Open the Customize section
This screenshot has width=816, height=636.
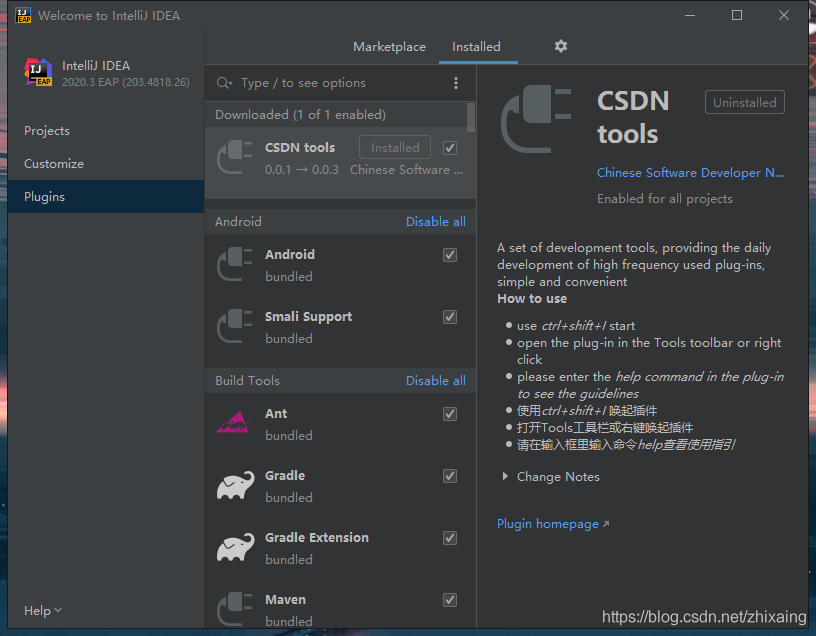(x=106, y=163)
